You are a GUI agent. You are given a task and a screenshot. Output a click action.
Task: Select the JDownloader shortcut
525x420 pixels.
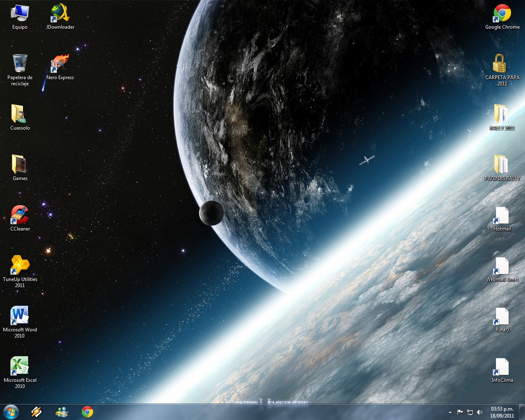pyautogui.click(x=60, y=14)
